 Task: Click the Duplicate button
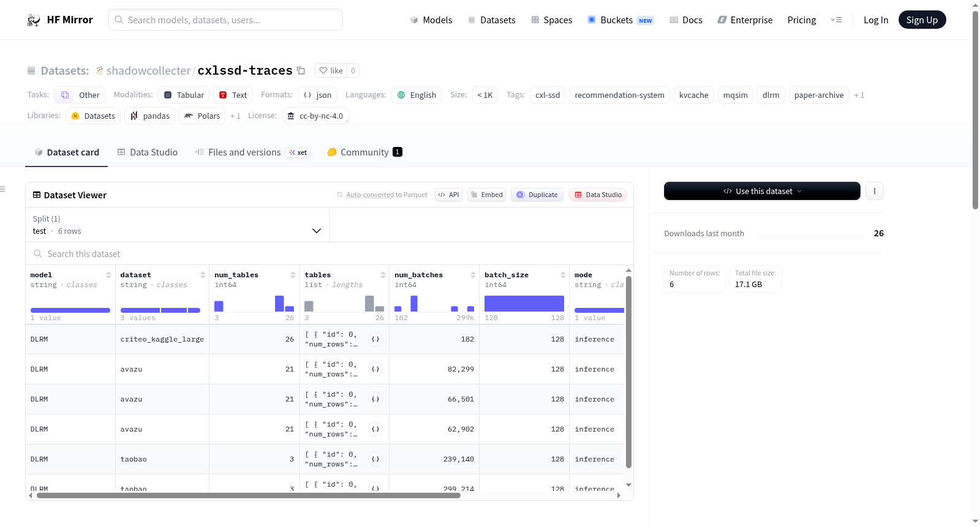537,195
